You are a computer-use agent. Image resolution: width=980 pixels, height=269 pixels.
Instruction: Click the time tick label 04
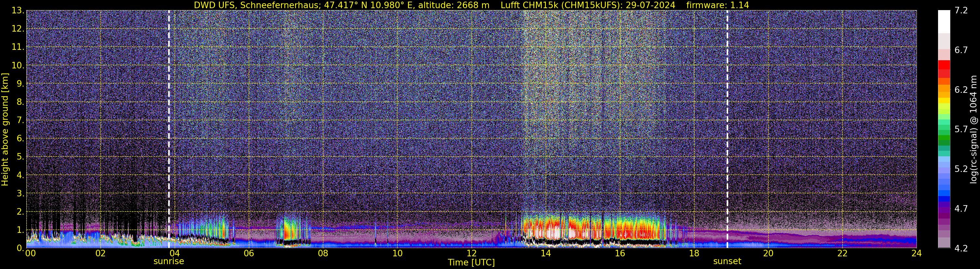(175, 253)
